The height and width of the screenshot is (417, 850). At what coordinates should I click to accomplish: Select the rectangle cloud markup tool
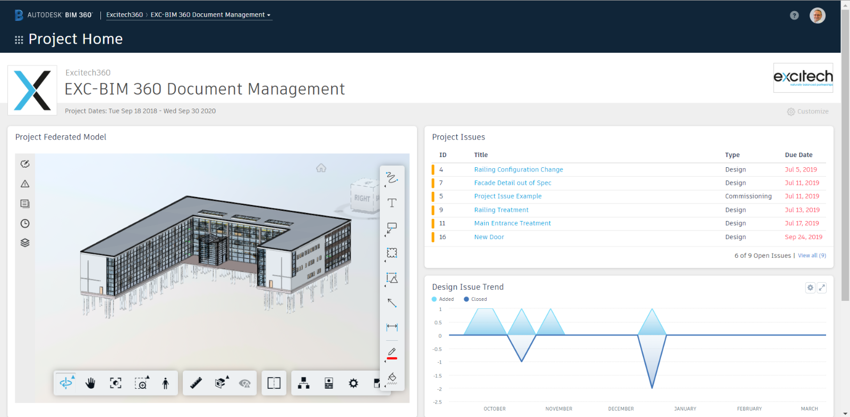pos(392,253)
